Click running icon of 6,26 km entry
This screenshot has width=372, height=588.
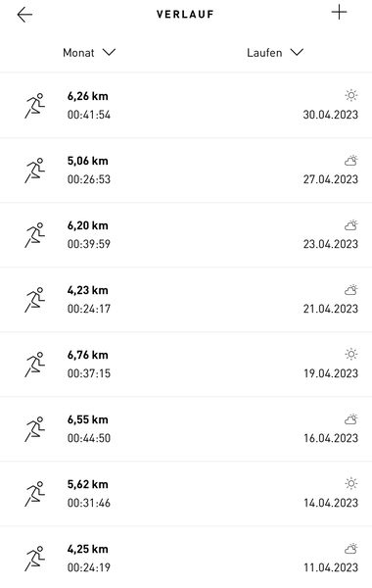pos(35,106)
